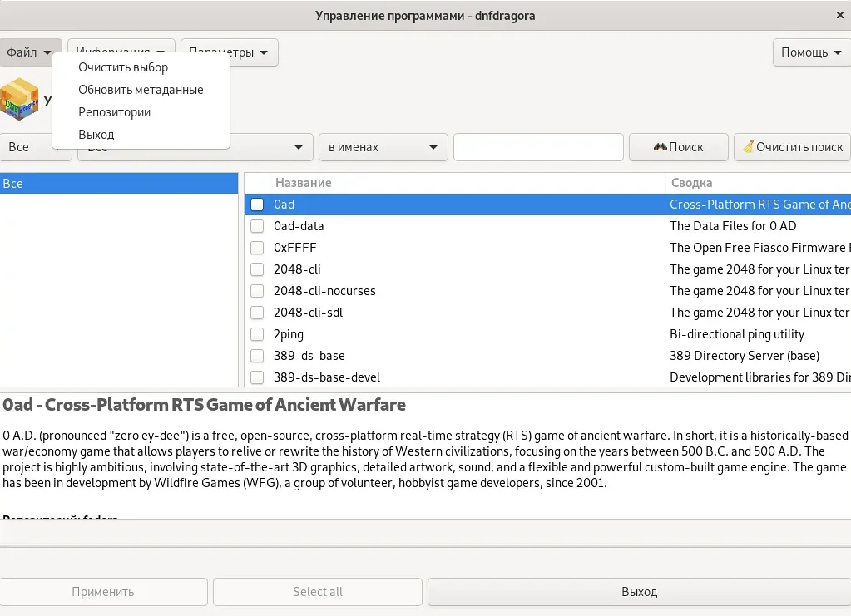Tick the checkbox for 0ad package
Image resolution: width=851 pixels, height=616 pixels.
pyautogui.click(x=257, y=205)
